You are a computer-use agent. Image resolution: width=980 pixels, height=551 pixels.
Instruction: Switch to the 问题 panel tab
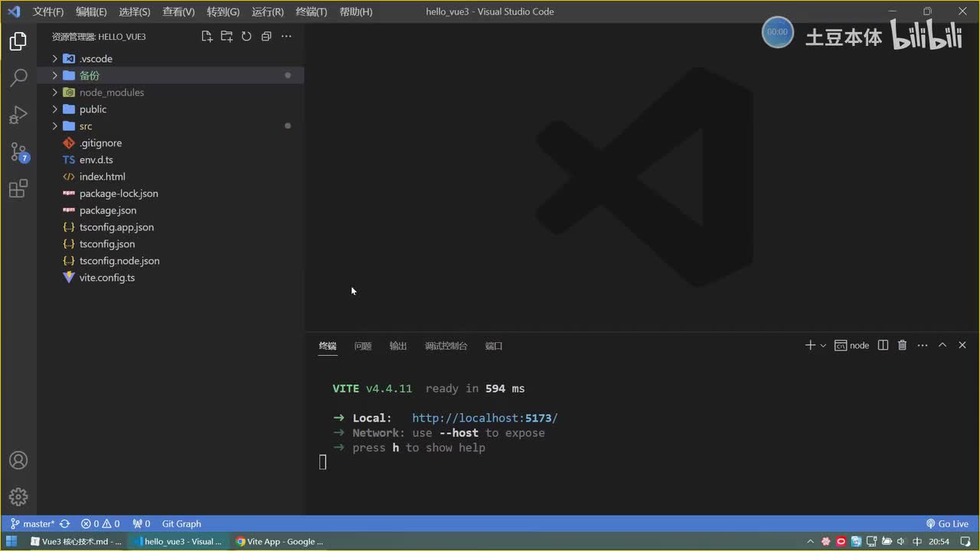[363, 346]
